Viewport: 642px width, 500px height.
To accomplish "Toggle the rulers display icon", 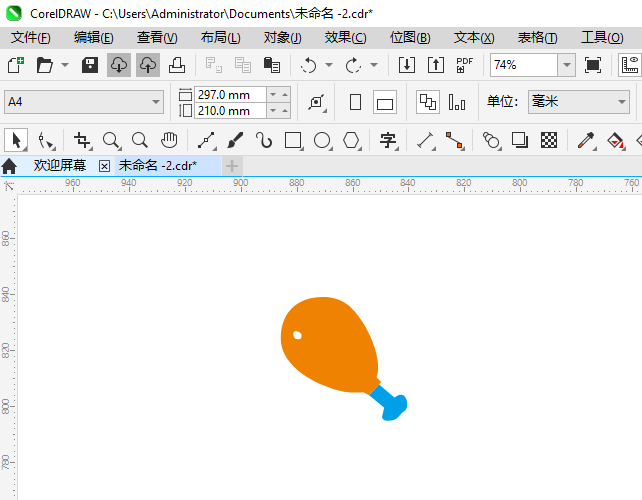I will [x=630, y=65].
